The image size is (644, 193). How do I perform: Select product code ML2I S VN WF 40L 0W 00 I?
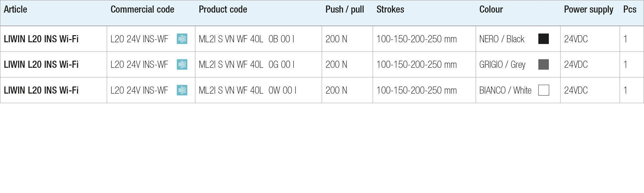click(247, 90)
